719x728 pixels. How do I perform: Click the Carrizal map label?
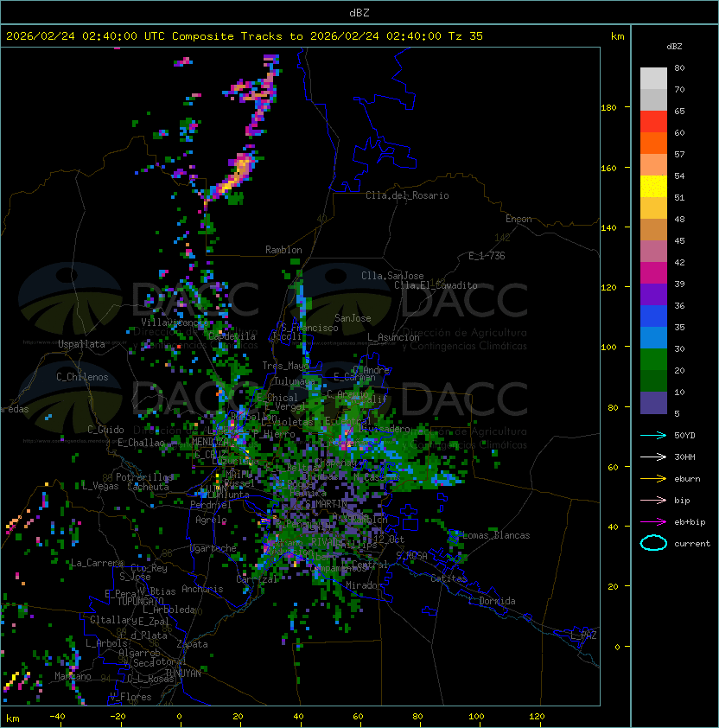tap(257, 579)
